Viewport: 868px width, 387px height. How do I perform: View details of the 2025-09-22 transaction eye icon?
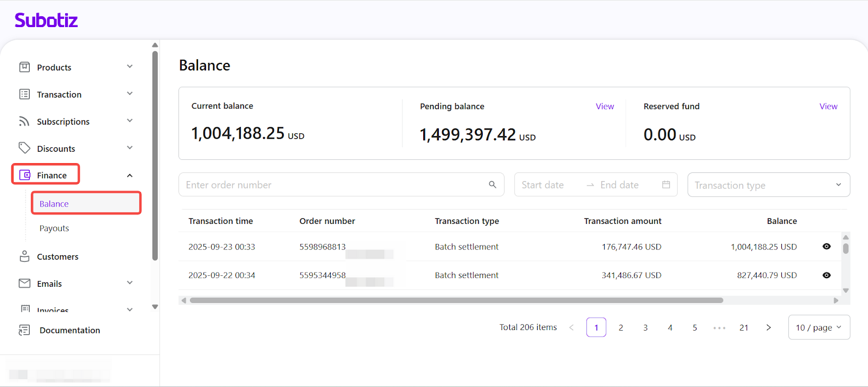pos(826,275)
